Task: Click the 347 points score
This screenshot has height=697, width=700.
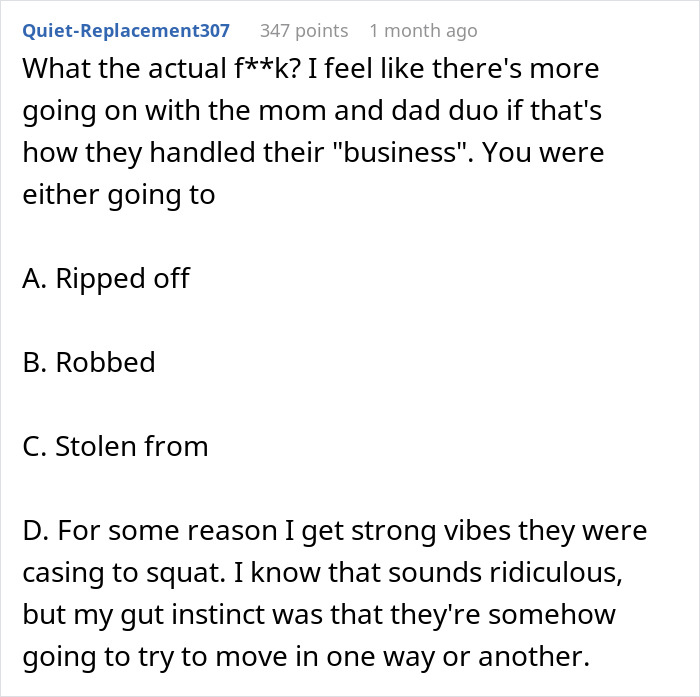Action: coord(304,31)
